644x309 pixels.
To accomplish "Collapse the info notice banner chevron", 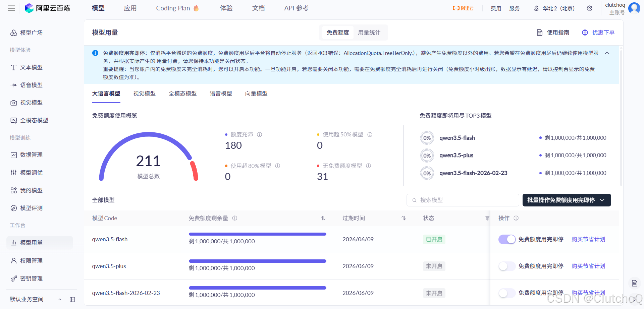I will click(607, 53).
